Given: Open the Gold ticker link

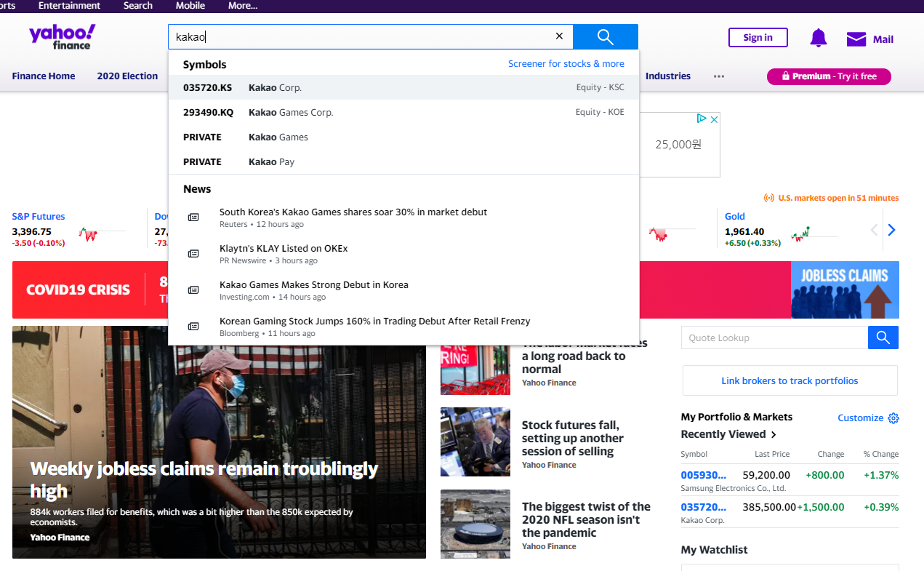Looking at the screenshot, I should coord(735,216).
